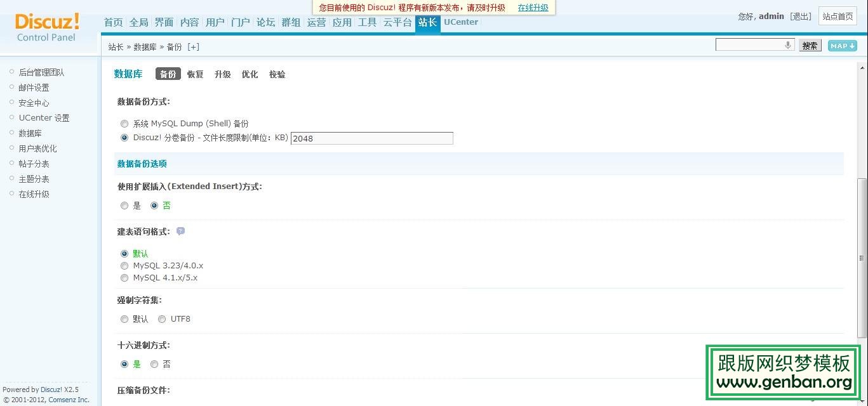
Task: Open 安全中心 in the sidebar
Action: click(x=34, y=103)
